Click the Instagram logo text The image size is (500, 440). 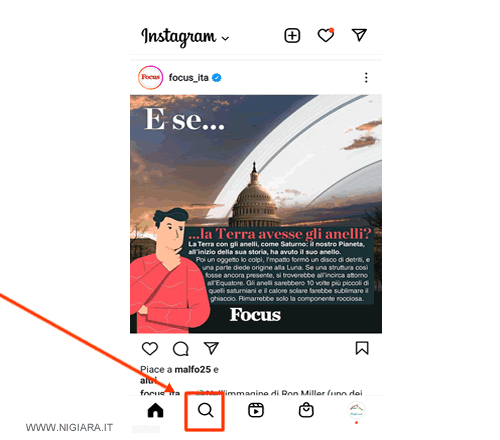(x=179, y=37)
